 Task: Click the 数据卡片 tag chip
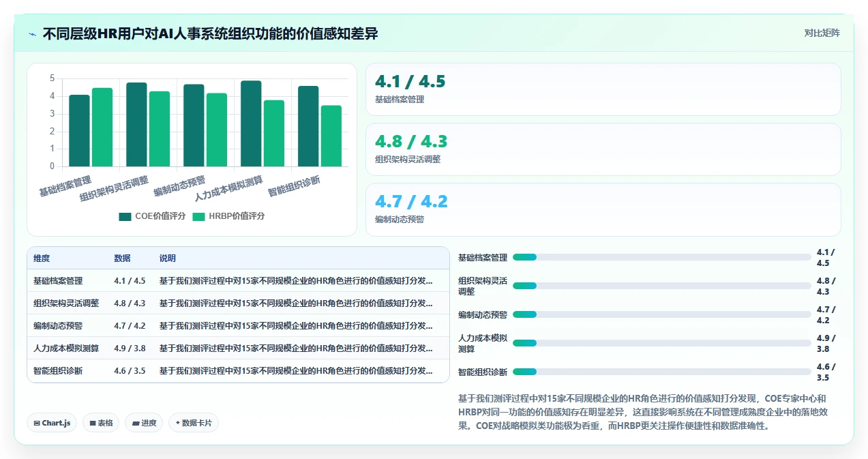click(x=194, y=423)
